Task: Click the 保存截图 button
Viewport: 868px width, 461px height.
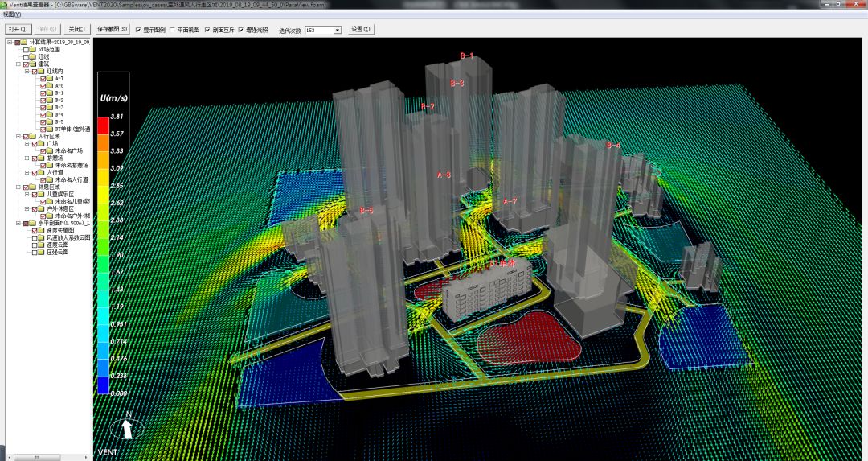Action: [x=113, y=29]
